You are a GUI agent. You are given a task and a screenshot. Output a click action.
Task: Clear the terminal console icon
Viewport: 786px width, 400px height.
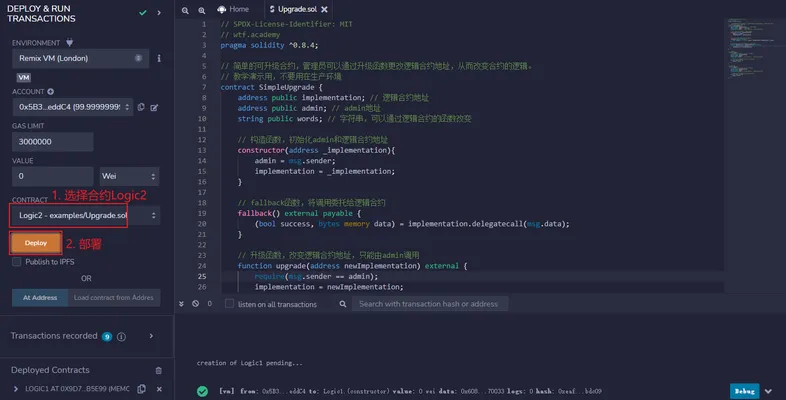point(195,304)
